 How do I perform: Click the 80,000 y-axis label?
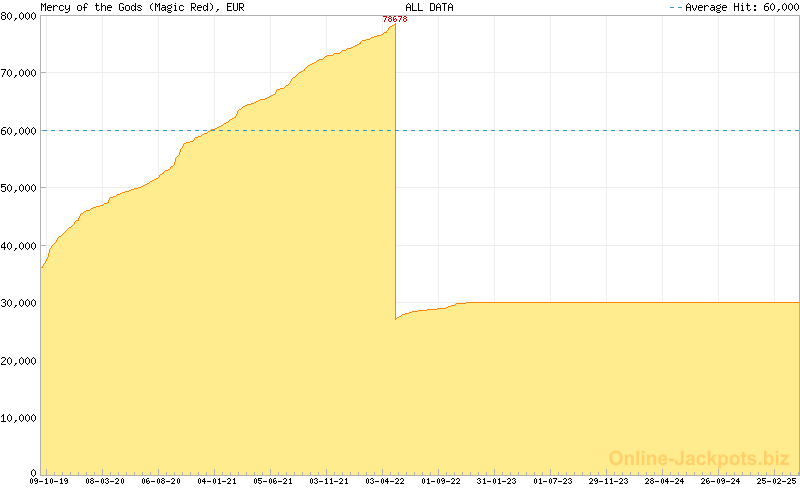tap(19, 15)
